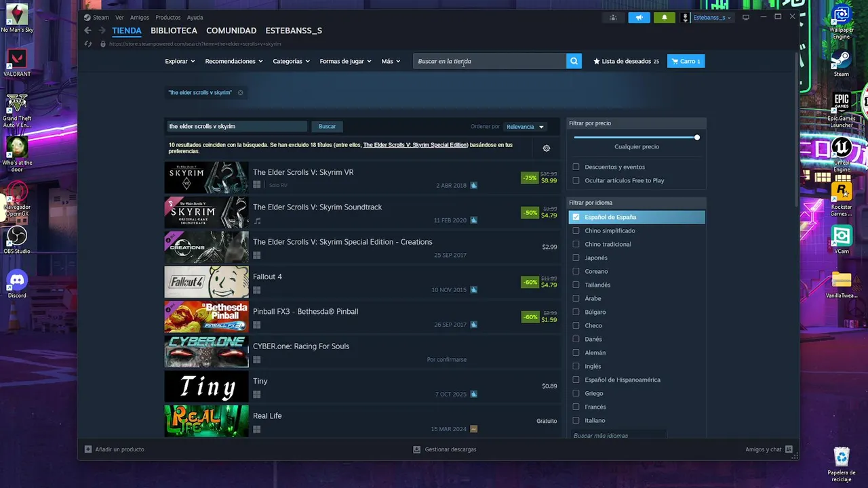
Task: Open Formas de jugar dropdown
Action: coord(345,61)
